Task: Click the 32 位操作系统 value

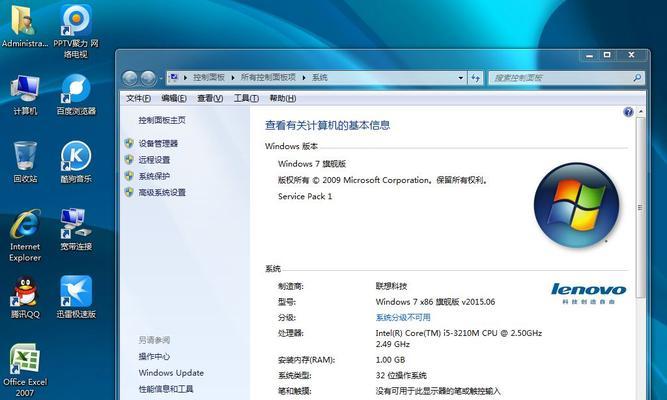Action: 401,376
